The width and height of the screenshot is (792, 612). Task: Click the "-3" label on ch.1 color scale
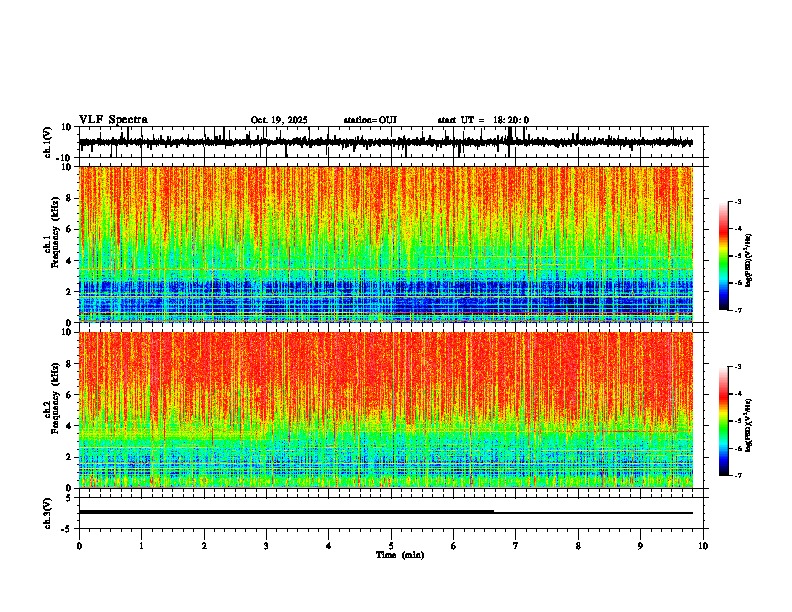[x=738, y=201]
